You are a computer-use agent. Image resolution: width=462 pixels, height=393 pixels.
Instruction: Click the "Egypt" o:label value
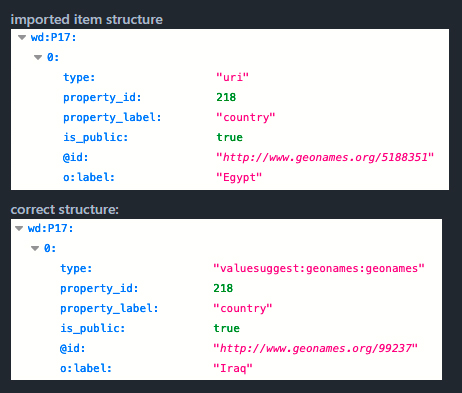coord(239,177)
